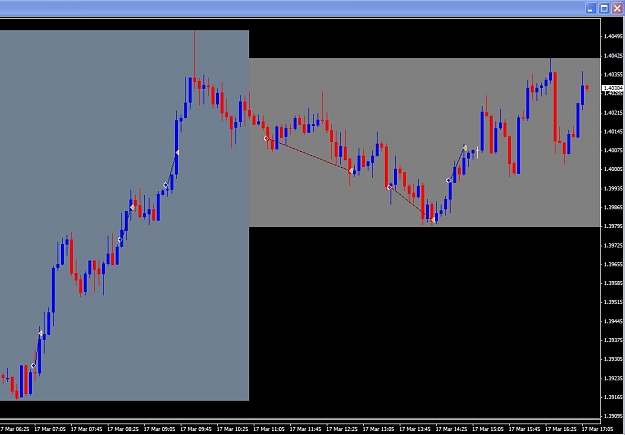The width and height of the screenshot is (625, 435).
Task: Click time label 17 Mar 08:25
Action: coord(123,429)
